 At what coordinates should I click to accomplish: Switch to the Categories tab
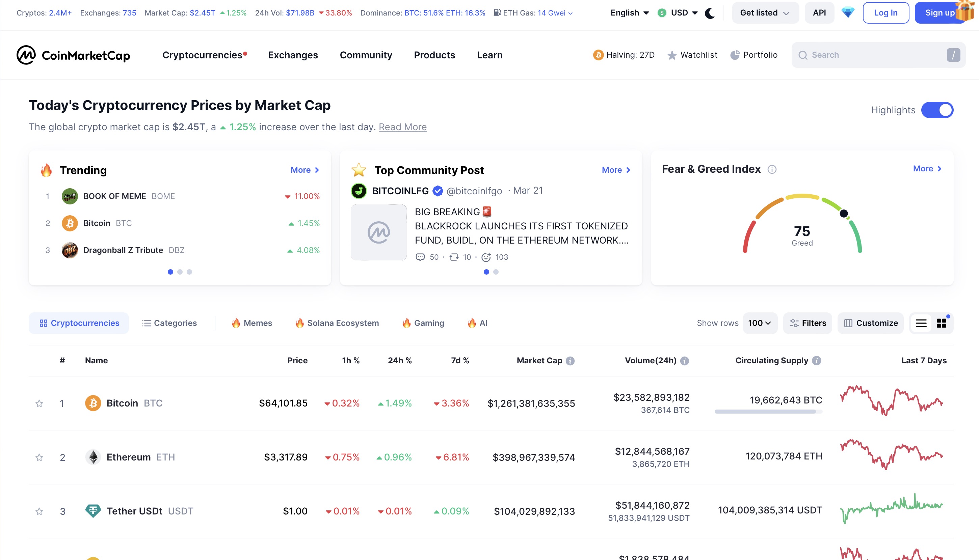[x=168, y=323]
